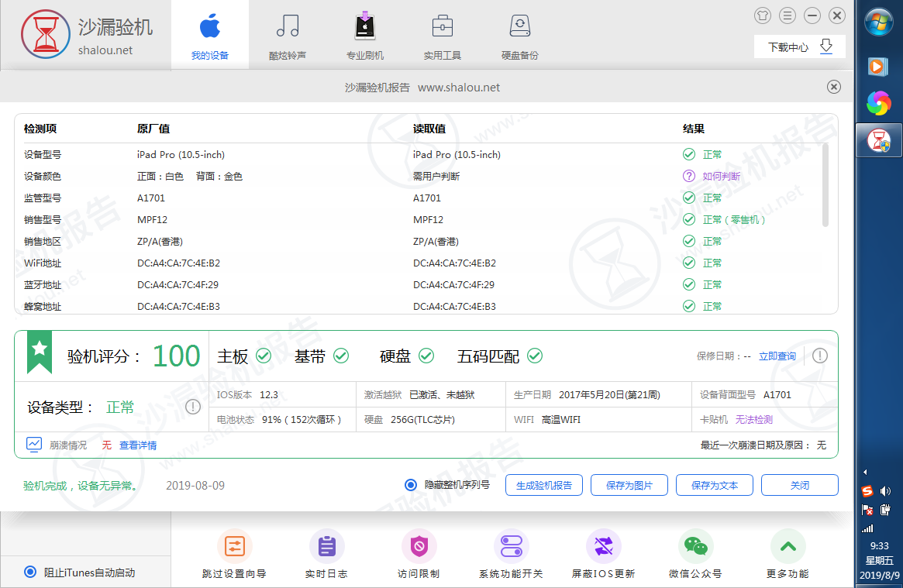This screenshot has width=903, height=588.
Task: Open the skin shirt icon in title bar
Action: point(763,15)
